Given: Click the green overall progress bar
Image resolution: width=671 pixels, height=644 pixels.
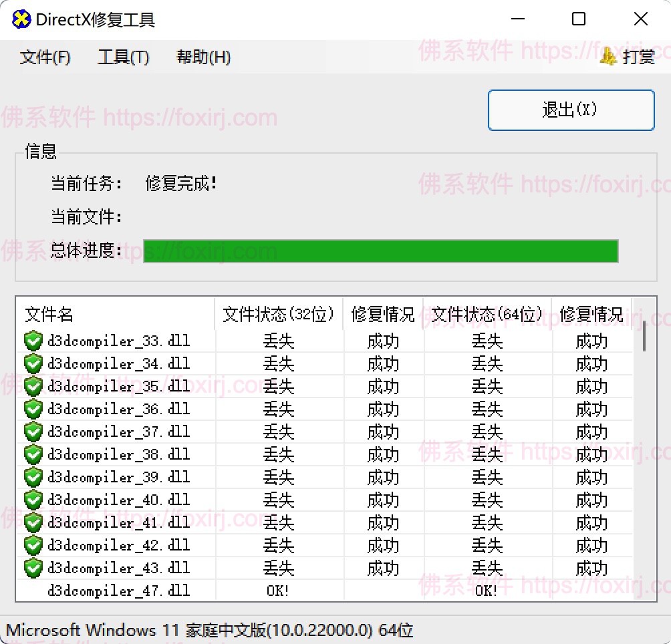Looking at the screenshot, I should coord(380,251).
